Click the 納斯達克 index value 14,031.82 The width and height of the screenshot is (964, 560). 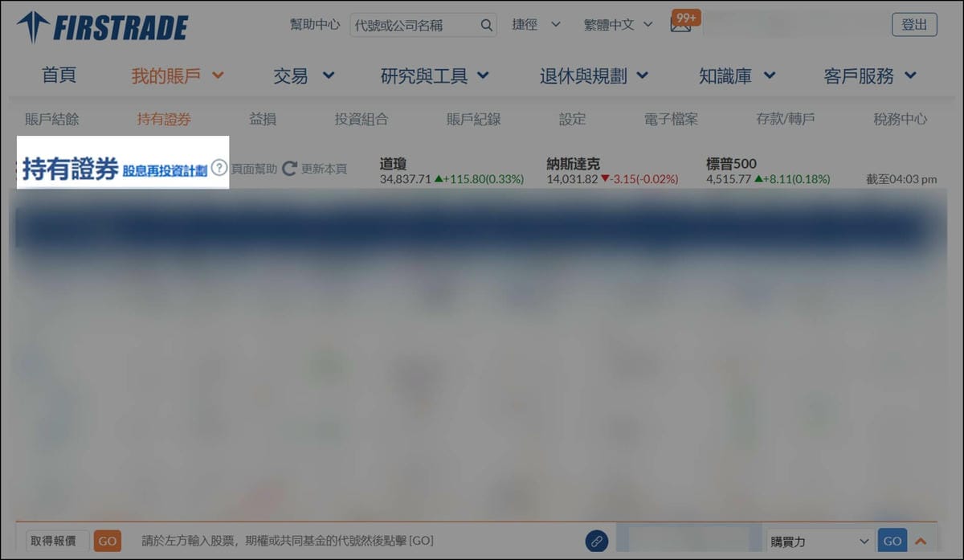pyautogui.click(x=573, y=179)
